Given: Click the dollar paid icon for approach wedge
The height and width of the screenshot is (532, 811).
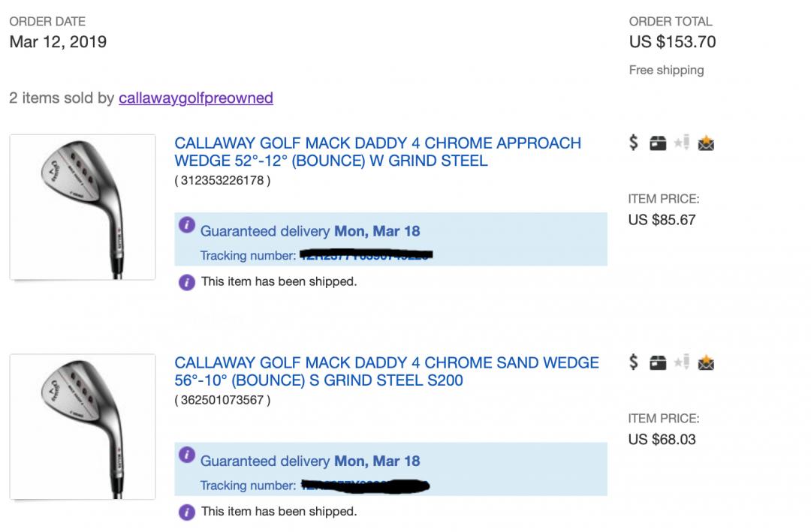Looking at the screenshot, I should pos(634,143).
